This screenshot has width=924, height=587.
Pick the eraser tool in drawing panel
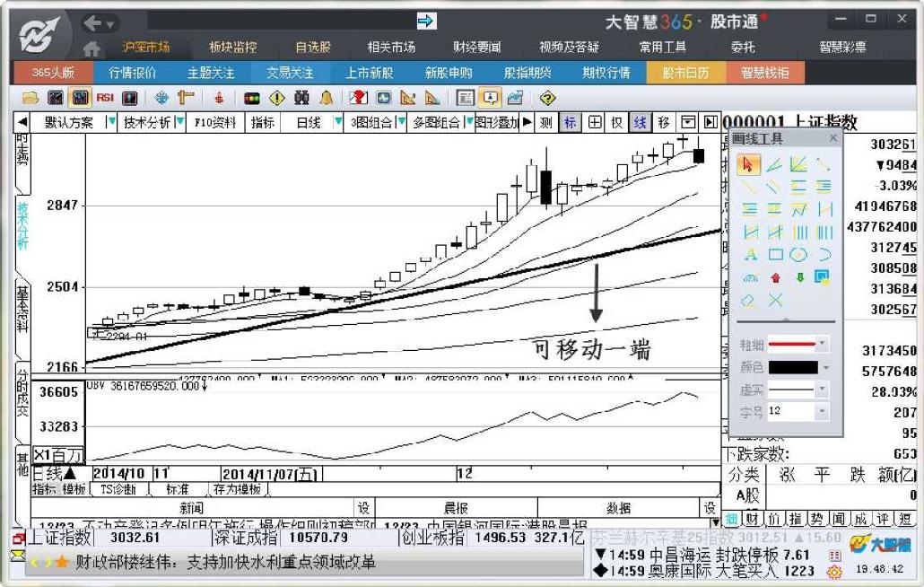[748, 301]
